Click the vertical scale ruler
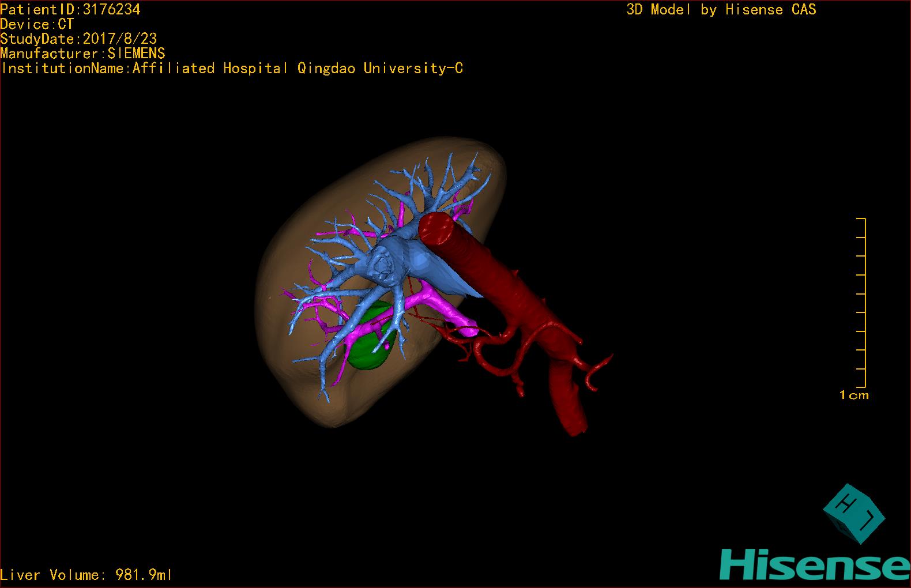911x588 pixels. click(x=861, y=303)
